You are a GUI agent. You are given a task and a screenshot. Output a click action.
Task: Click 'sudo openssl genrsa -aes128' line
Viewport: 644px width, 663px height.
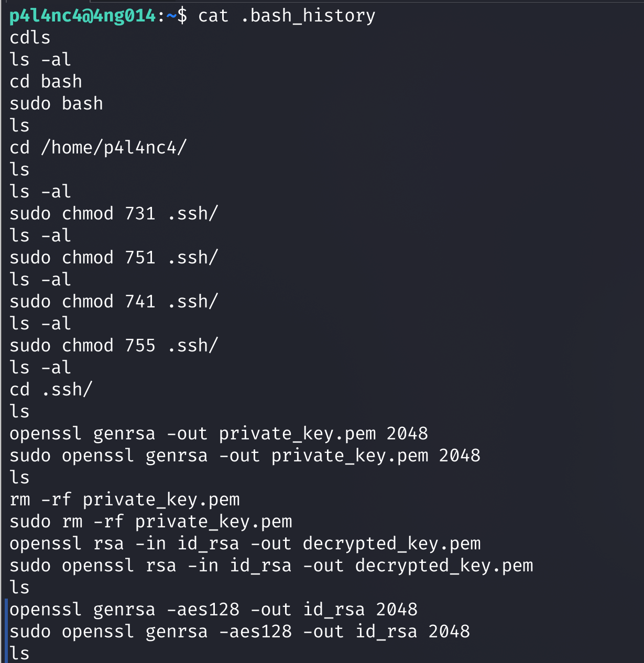[x=239, y=632]
